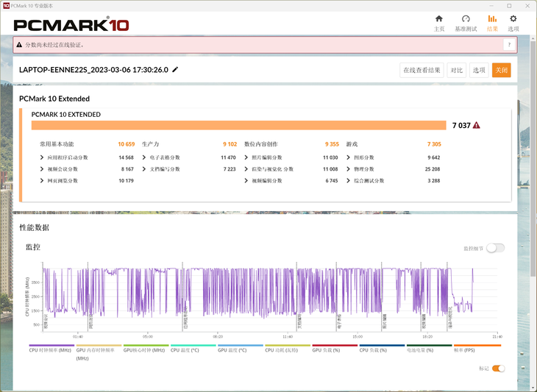
Task: Expand 综合测试分数 row
Action: coord(348,181)
